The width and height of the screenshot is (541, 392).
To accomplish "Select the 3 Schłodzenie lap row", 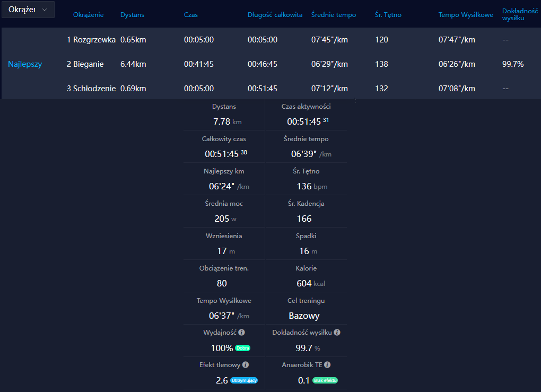I will pyautogui.click(x=91, y=89).
